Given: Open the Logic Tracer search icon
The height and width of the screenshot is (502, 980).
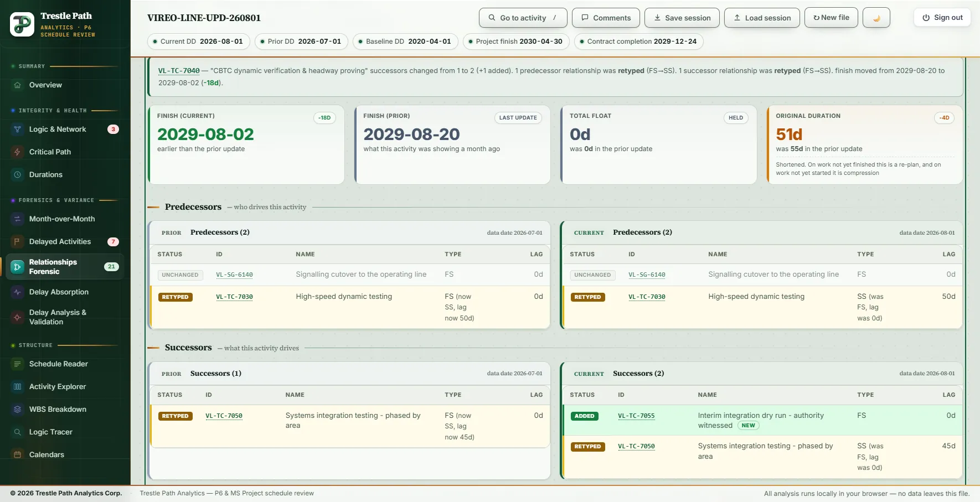Looking at the screenshot, I should [x=17, y=432].
